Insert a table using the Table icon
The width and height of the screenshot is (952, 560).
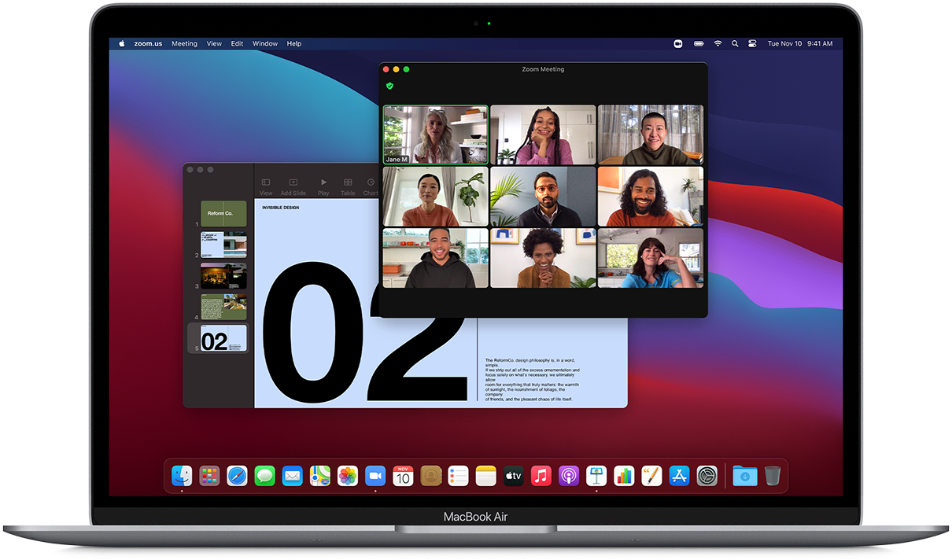(x=347, y=186)
